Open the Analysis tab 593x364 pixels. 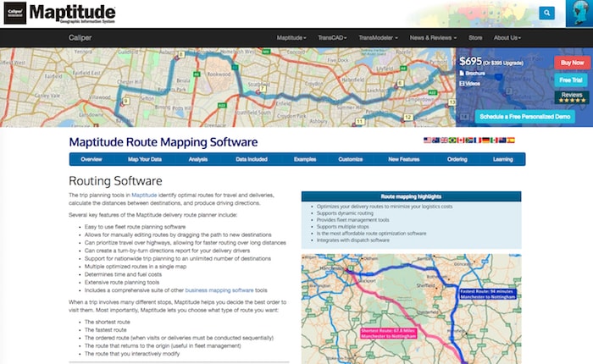coord(197,159)
